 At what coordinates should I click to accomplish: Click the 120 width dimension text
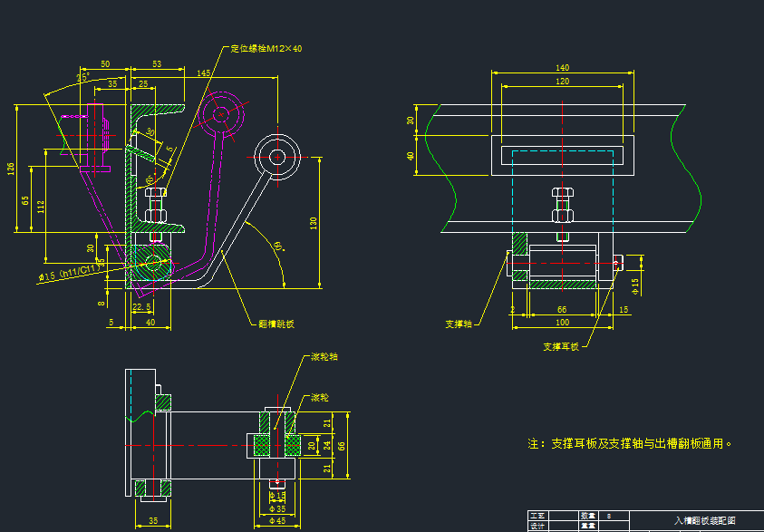point(562,82)
